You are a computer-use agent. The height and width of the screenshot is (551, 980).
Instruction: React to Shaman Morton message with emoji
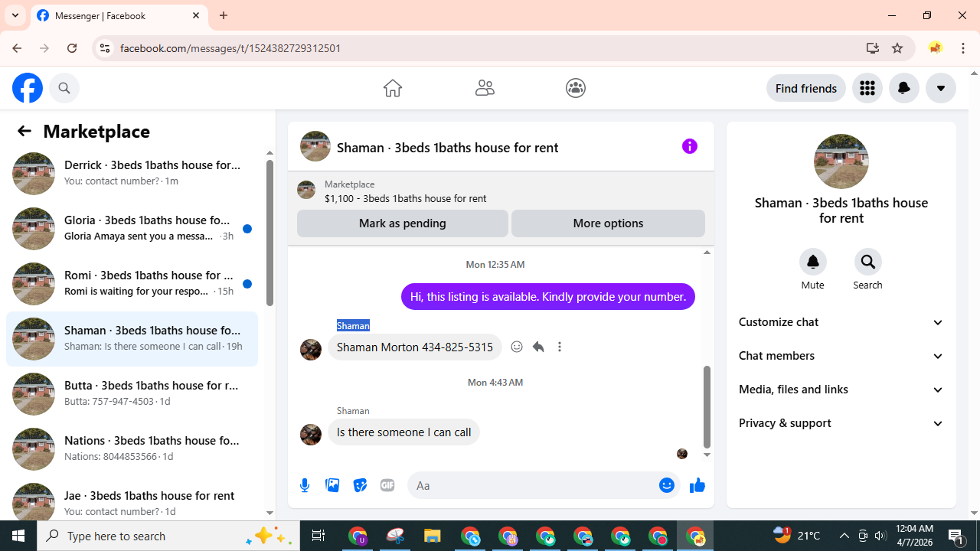click(x=517, y=347)
